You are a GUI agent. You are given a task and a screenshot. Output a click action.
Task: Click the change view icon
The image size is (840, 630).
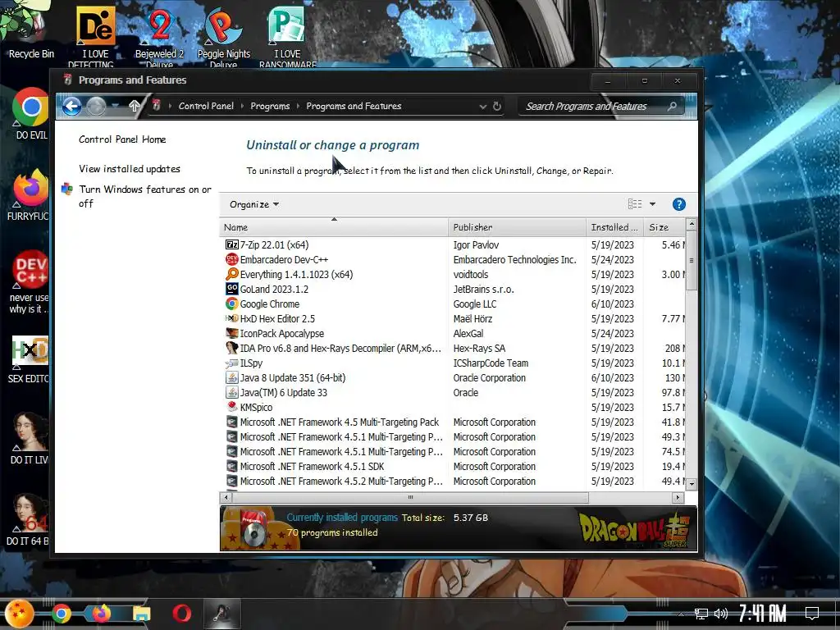[x=635, y=204]
